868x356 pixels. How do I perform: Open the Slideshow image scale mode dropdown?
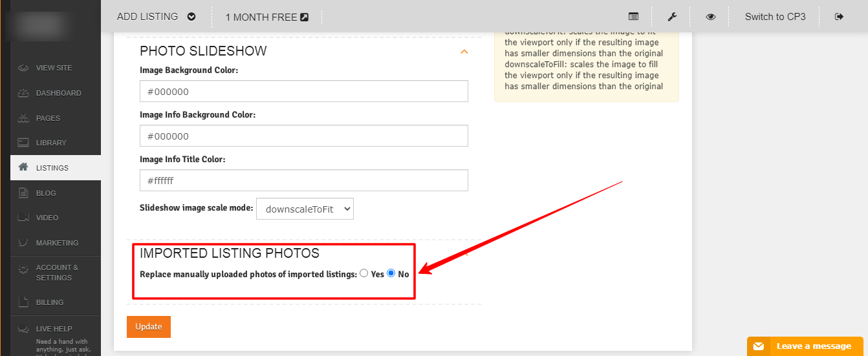(305, 209)
